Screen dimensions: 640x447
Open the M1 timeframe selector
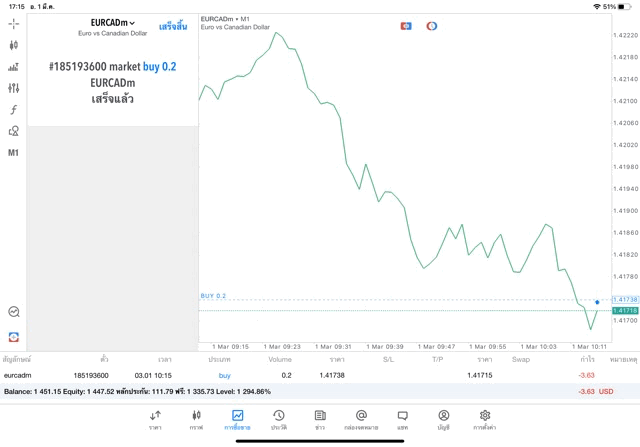tap(13, 153)
